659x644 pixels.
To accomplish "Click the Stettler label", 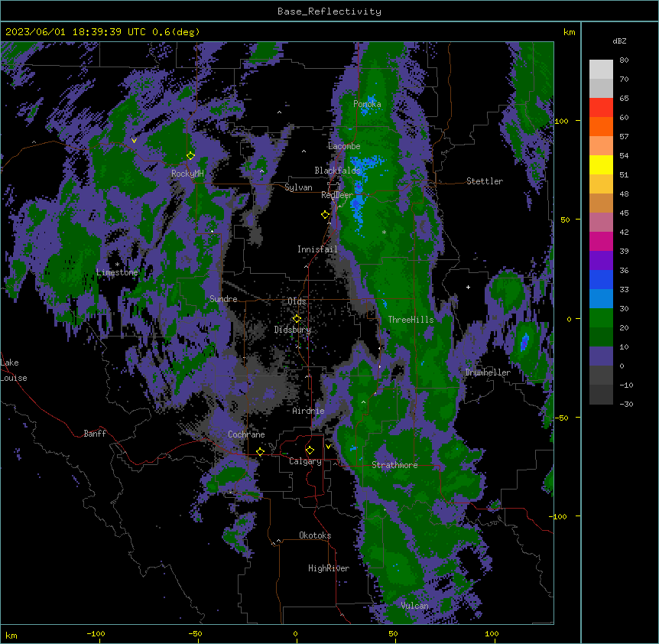I will (485, 181).
